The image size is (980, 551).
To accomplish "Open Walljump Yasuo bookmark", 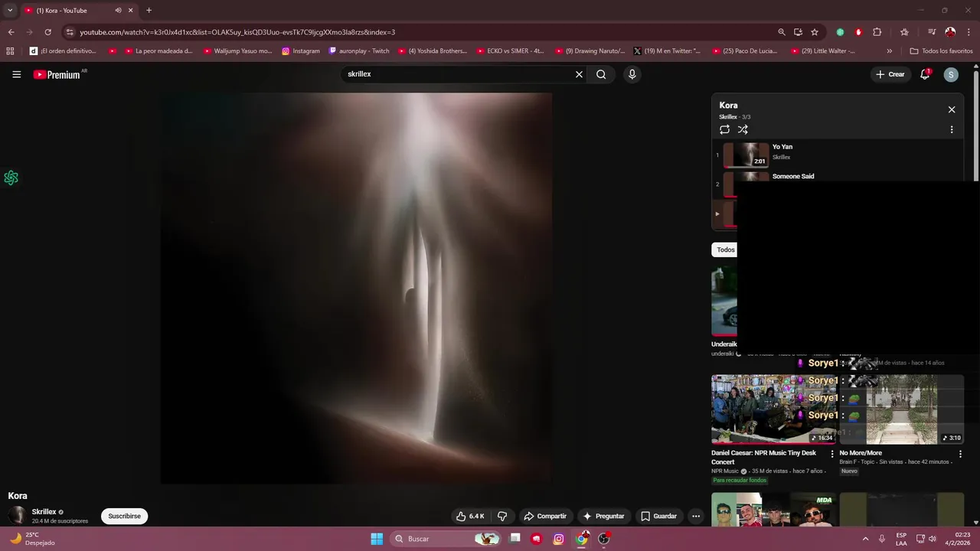I will pyautogui.click(x=237, y=51).
